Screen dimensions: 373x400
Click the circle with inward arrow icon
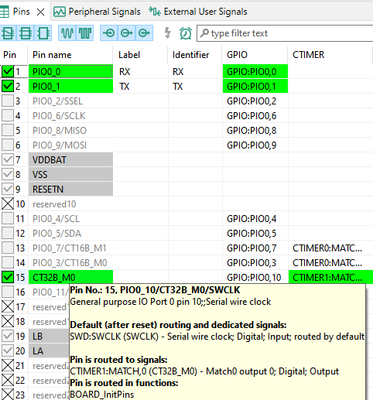109,33
